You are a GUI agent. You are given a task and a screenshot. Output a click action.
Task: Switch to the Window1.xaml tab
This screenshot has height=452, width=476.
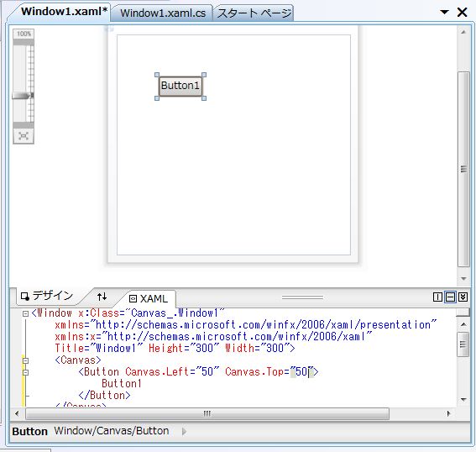tap(64, 12)
